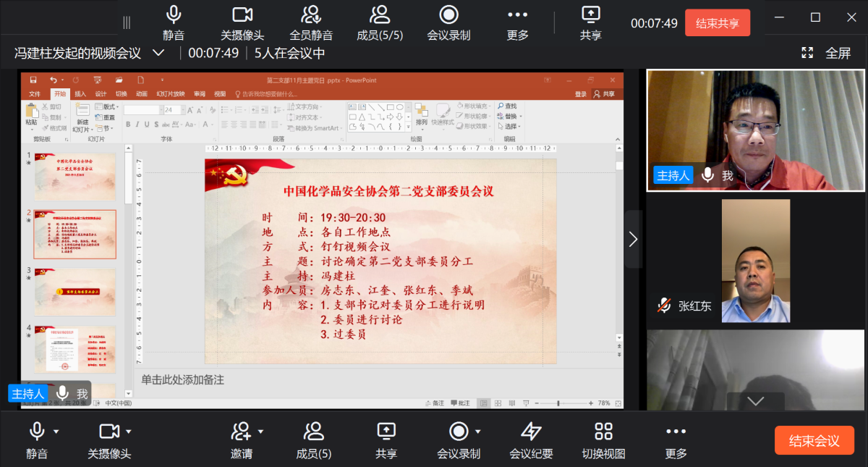The height and width of the screenshot is (467, 868).
Task: Click 共享 screen share in bottom bar
Action: pos(386,432)
